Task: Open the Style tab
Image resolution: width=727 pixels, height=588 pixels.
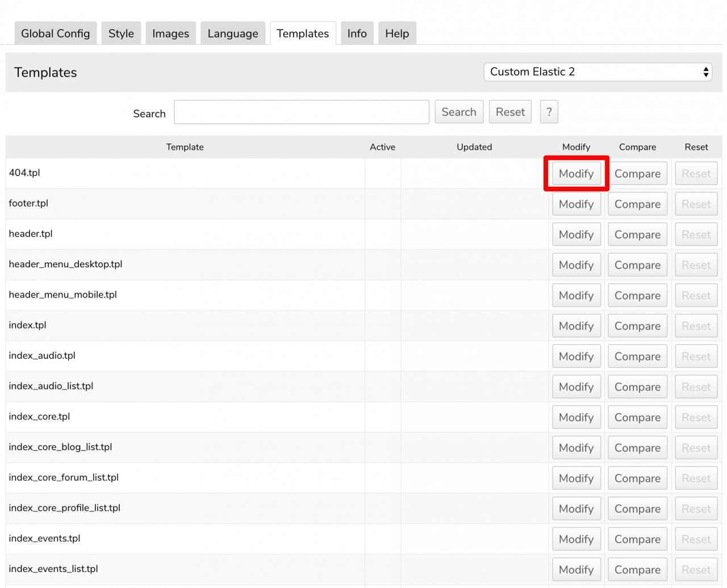Action: coord(121,33)
